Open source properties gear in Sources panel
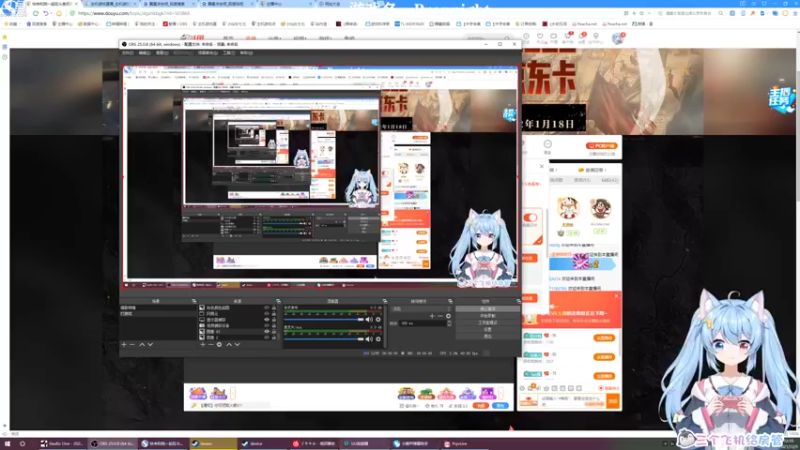This screenshot has width=800, height=450. tap(219, 345)
